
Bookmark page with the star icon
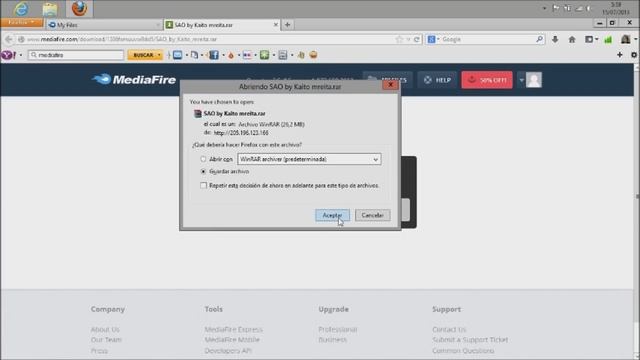pyautogui.click(x=399, y=40)
